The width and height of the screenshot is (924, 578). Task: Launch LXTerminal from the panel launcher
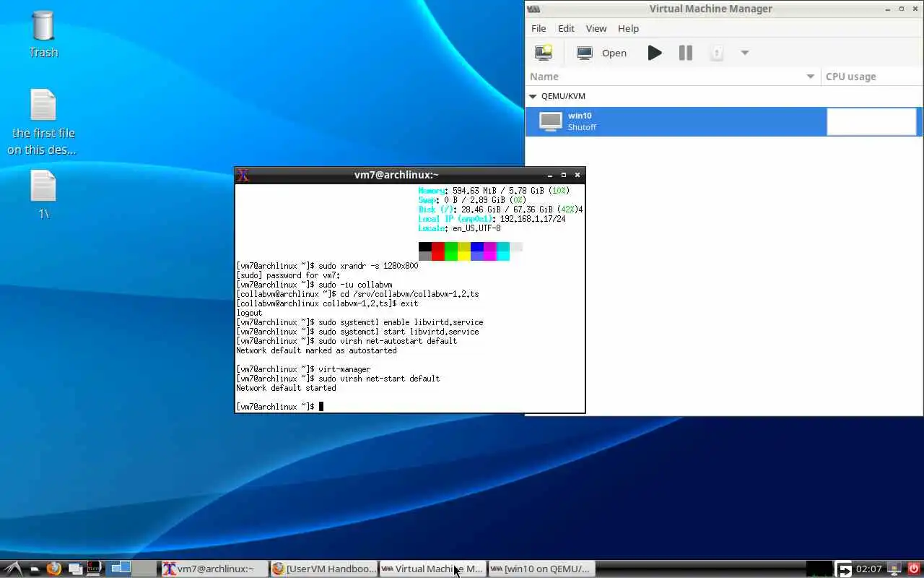pos(94,569)
